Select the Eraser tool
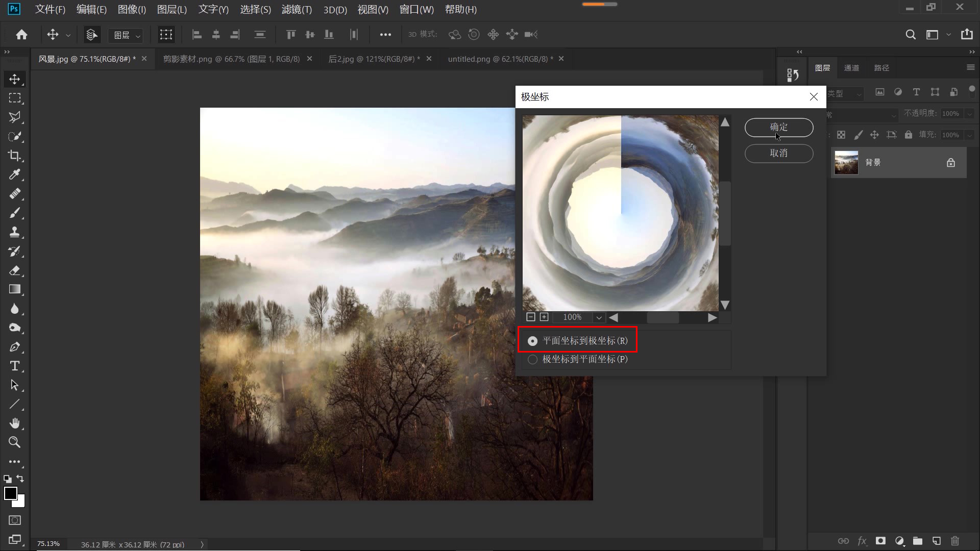This screenshot has width=980, height=551. [14, 270]
